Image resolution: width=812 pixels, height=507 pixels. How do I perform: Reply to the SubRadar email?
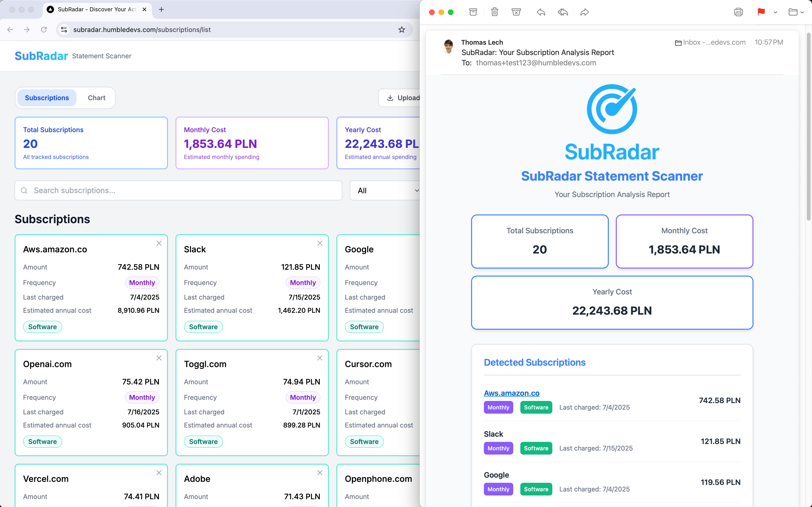[x=541, y=12]
